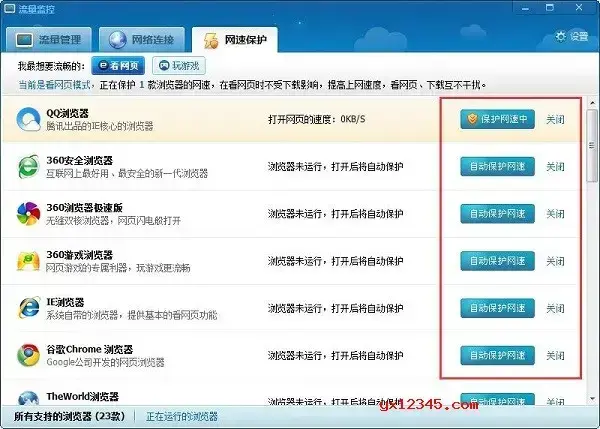Open 设置 gear at top right
This screenshot has width=600, height=429.
coord(572,36)
